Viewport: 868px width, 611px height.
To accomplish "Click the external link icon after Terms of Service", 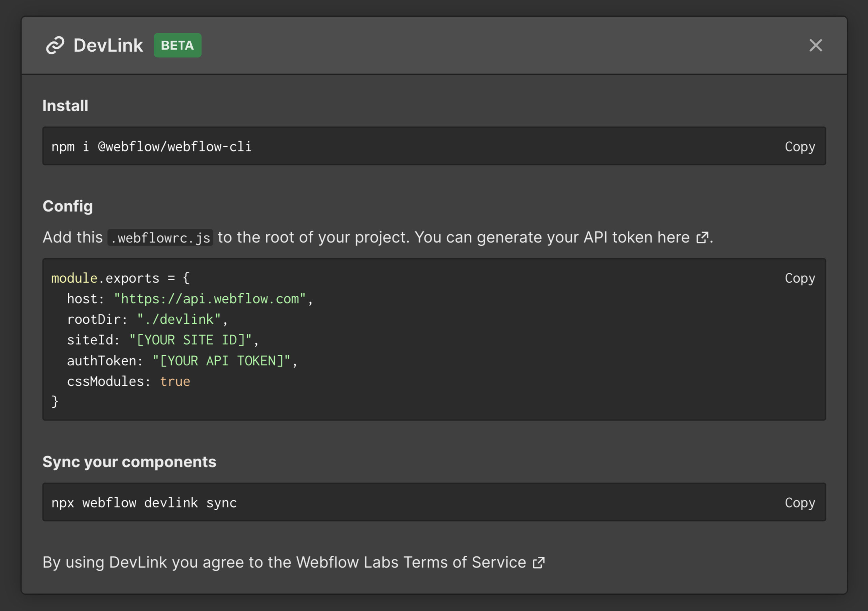I will (539, 562).
